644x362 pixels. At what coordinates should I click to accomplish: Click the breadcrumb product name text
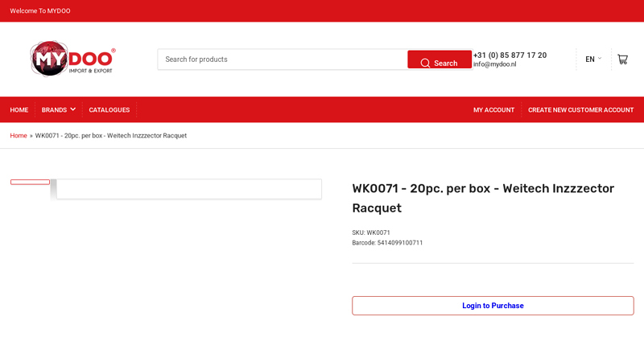(111, 135)
